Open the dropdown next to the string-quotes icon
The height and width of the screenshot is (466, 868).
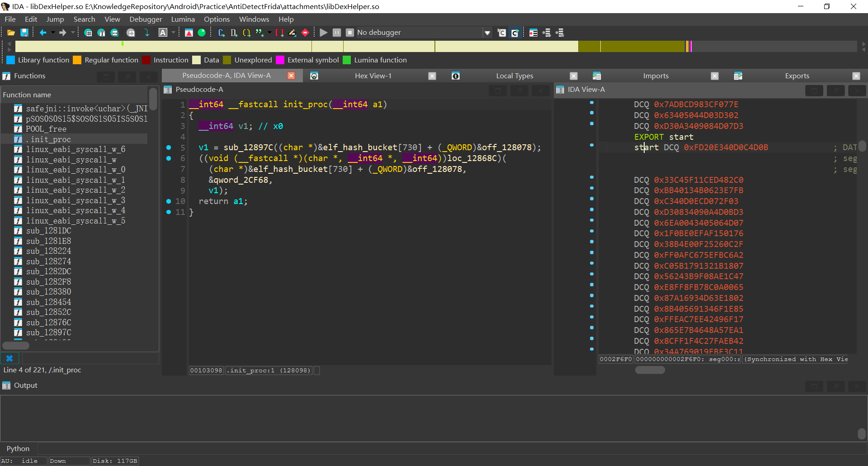point(269,33)
